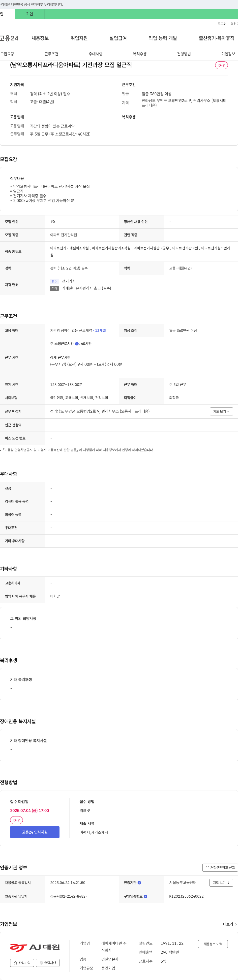Expand 지도 보기 for 근무 예정지

[x=221, y=411]
